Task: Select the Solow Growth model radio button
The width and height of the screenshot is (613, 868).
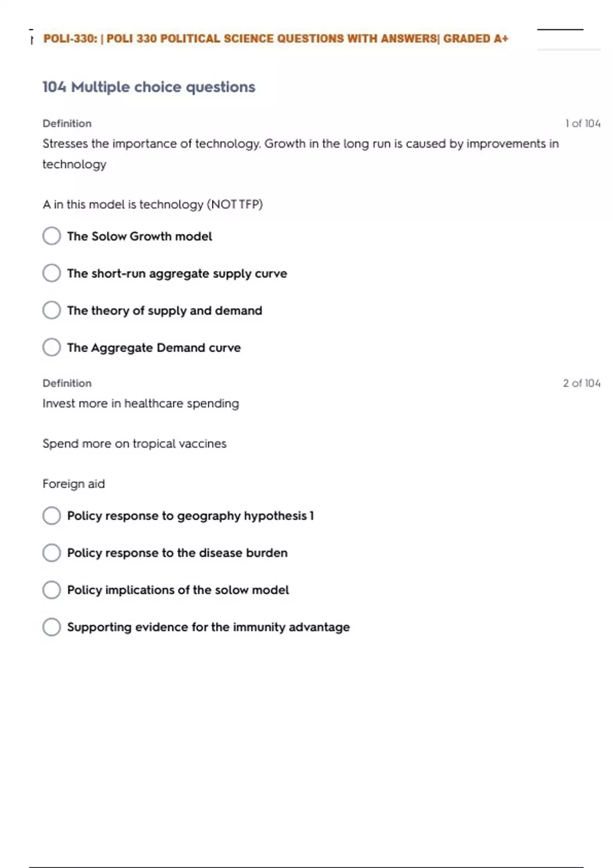Action: 52,236
